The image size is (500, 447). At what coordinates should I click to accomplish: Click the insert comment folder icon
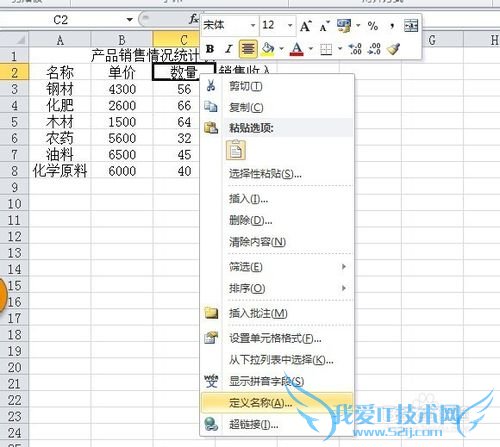coord(211,313)
